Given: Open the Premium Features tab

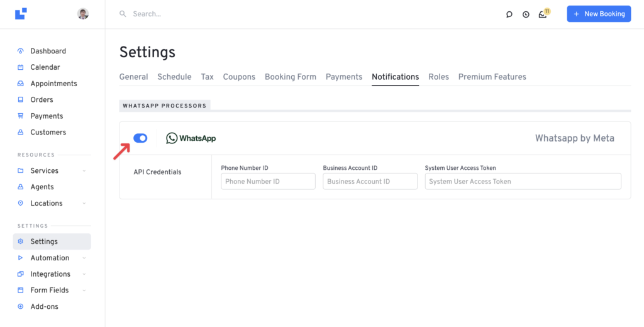Looking at the screenshot, I should tap(492, 77).
